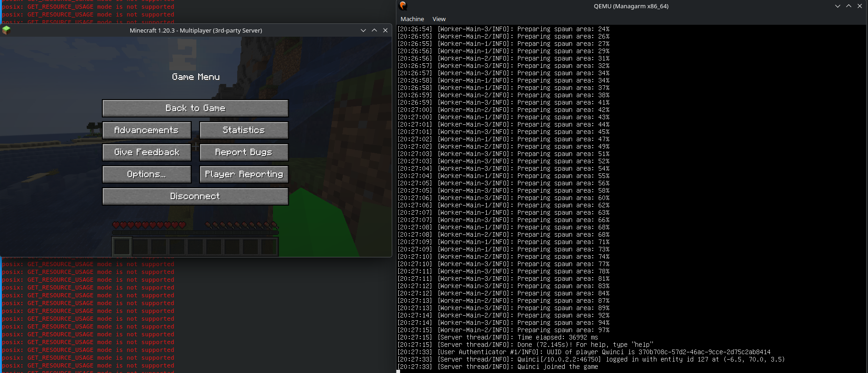Click the 'Time elapsed: 36992 ms' log line
The width and height of the screenshot is (868, 373).
click(x=498, y=337)
